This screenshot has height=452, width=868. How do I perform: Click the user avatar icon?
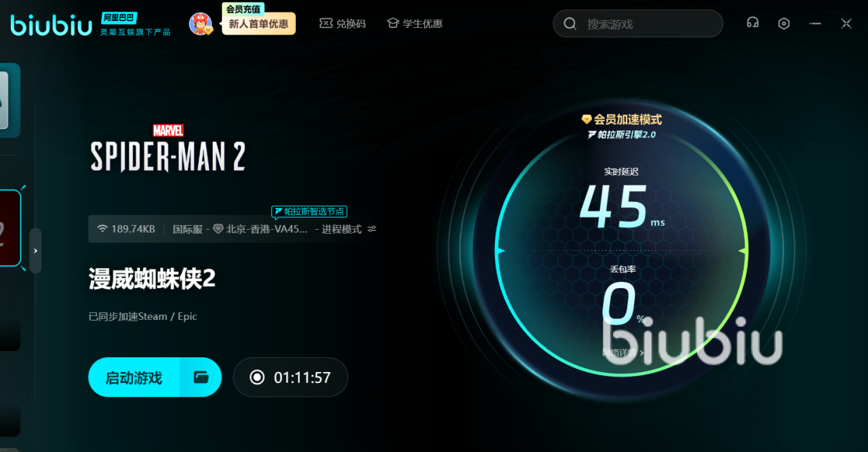(x=200, y=24)
